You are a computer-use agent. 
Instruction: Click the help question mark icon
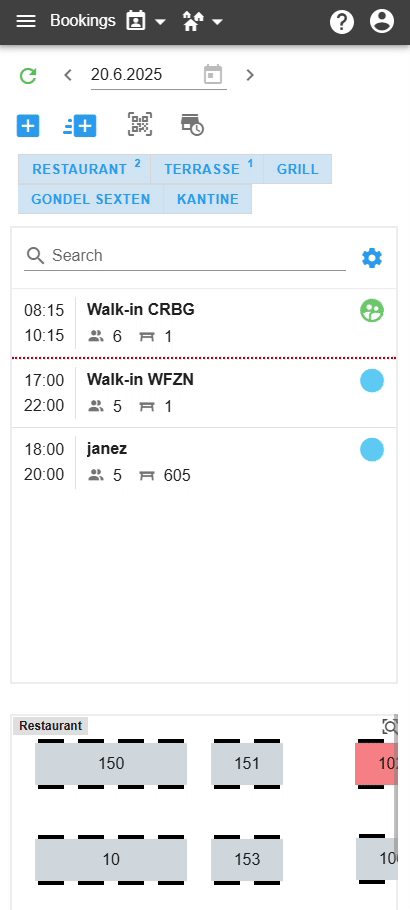coord(342,22)
